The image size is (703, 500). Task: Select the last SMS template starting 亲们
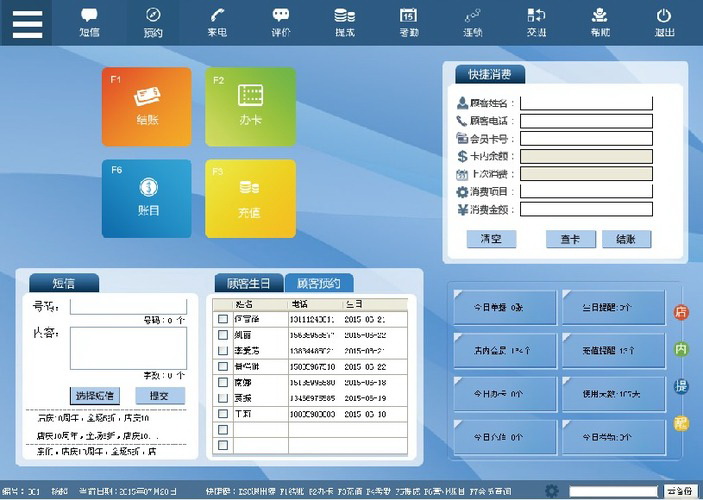(x=96, y=451)
